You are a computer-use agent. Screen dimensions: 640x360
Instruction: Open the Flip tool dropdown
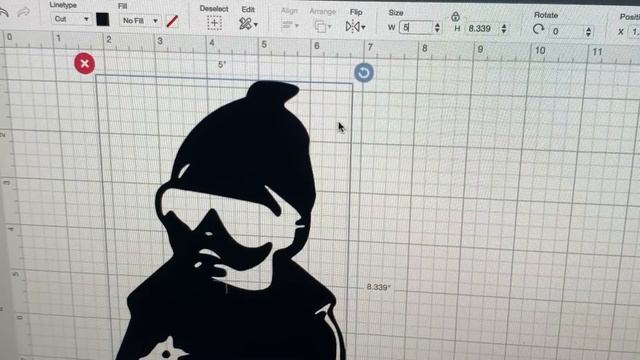[355, 27]
